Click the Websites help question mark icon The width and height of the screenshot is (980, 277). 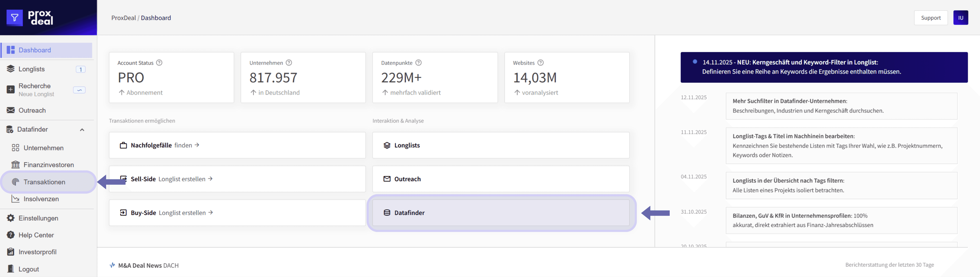(x=540, y=63)
